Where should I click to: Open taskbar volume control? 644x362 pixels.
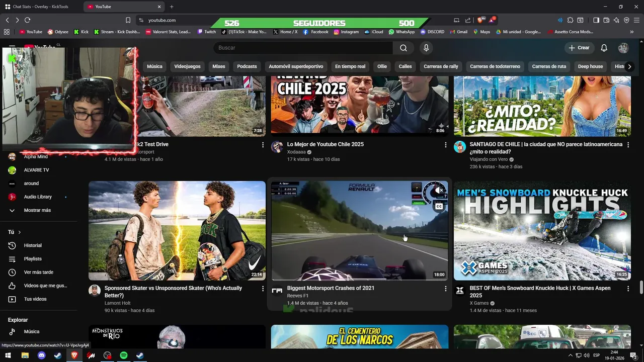pos(587,355)
